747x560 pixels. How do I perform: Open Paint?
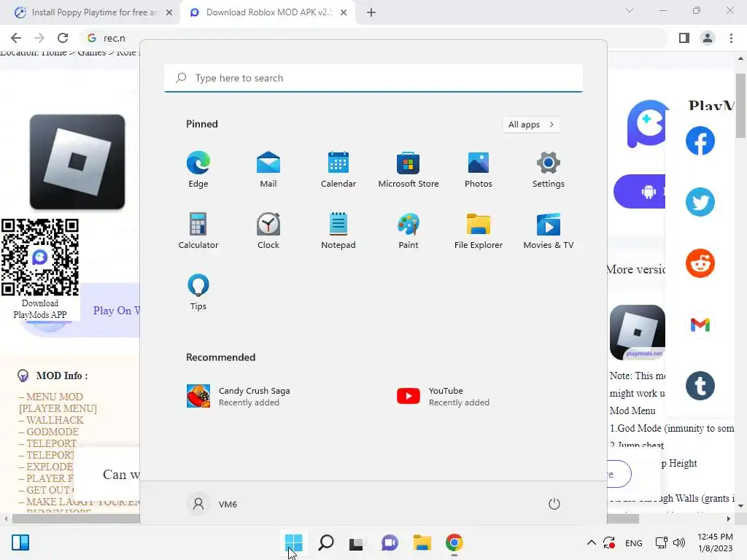tap(409, 230)
